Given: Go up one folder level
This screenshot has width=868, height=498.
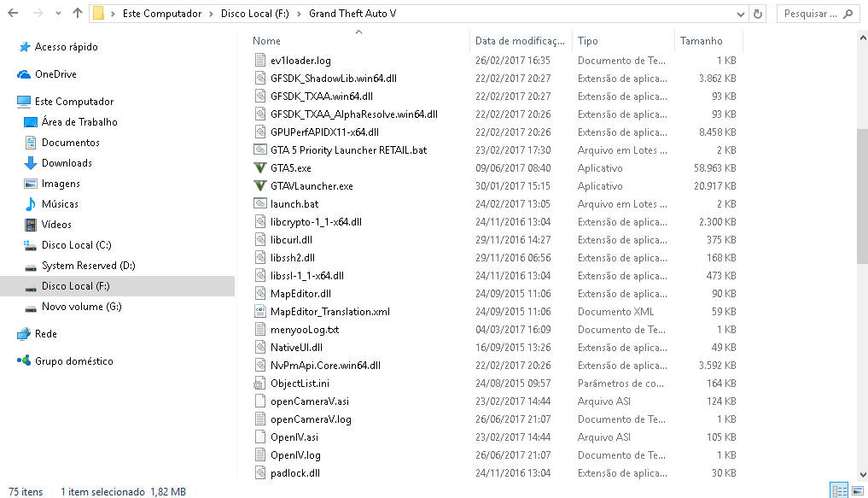Looking at the screenshot, I should (78, 14).
